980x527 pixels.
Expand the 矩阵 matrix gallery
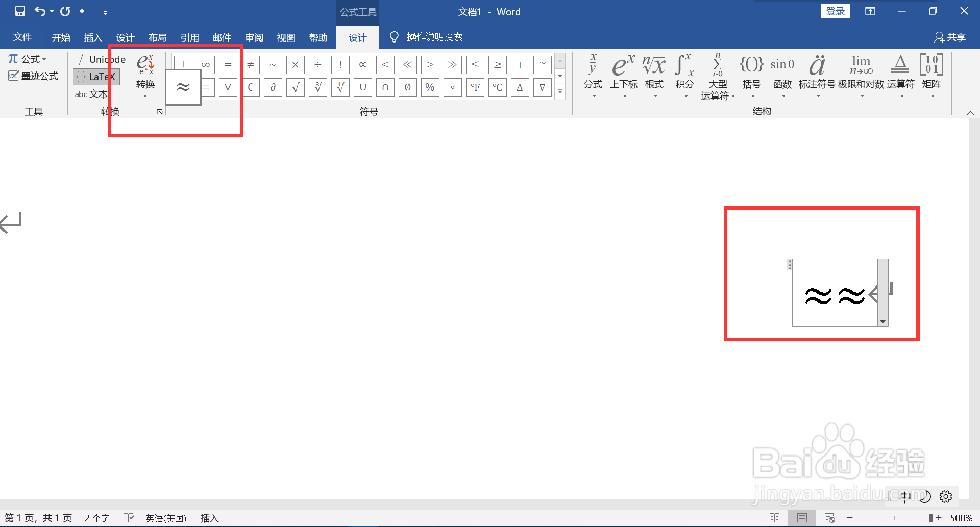[932, 76]
